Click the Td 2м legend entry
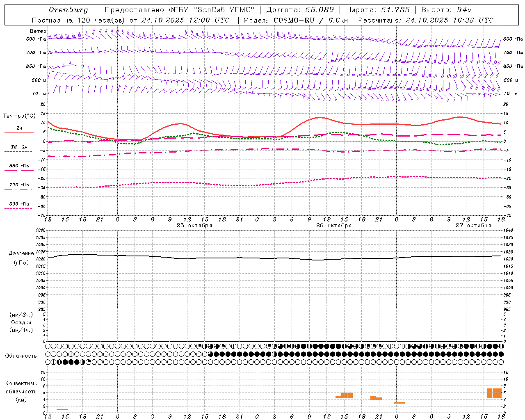 19,147
